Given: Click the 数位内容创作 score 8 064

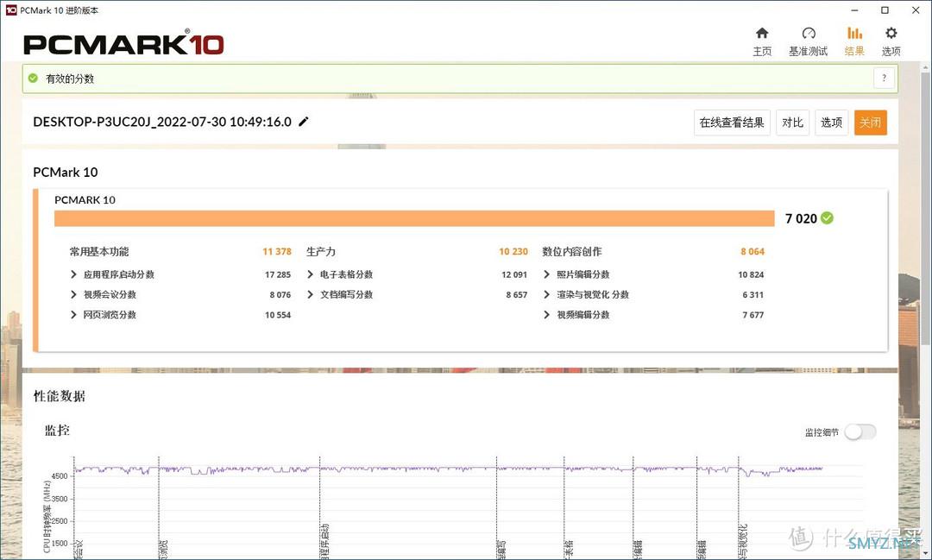Looking at the screenshot, I should point(753,251).
